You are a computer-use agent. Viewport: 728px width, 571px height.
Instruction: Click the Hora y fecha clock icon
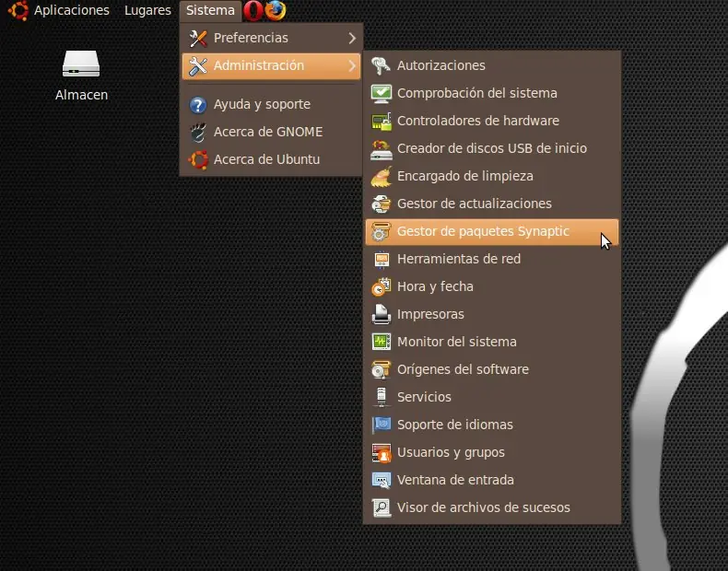point(382,287)
